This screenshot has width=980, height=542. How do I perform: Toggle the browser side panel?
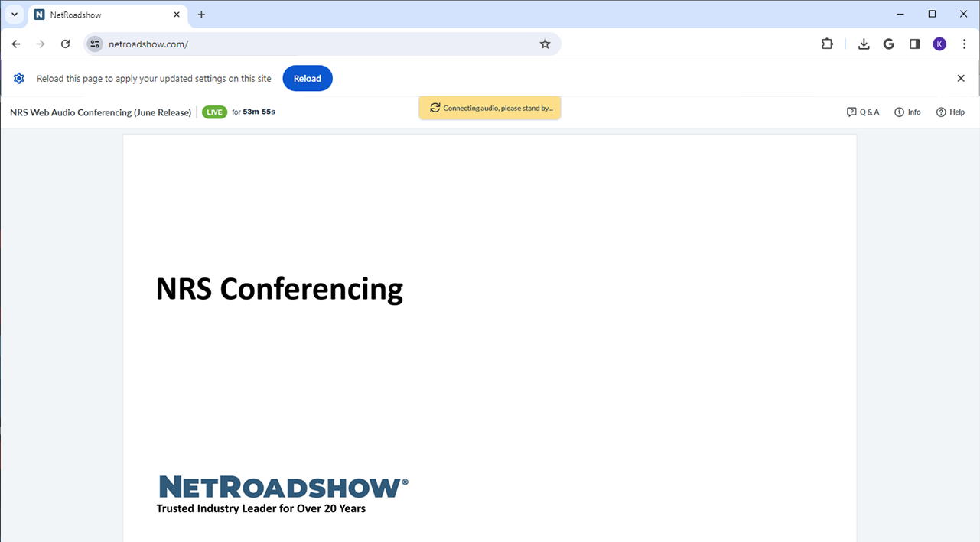click(x=914, y=44)
